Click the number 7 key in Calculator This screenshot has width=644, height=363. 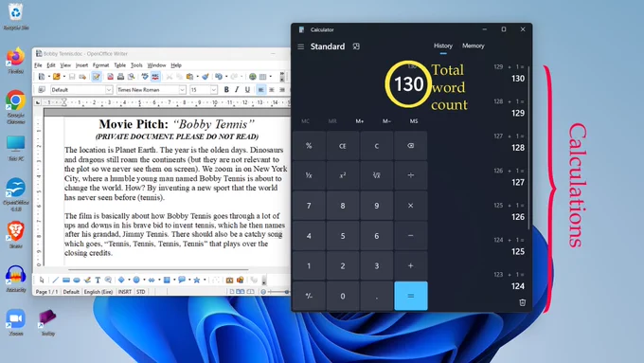[309, 206]
